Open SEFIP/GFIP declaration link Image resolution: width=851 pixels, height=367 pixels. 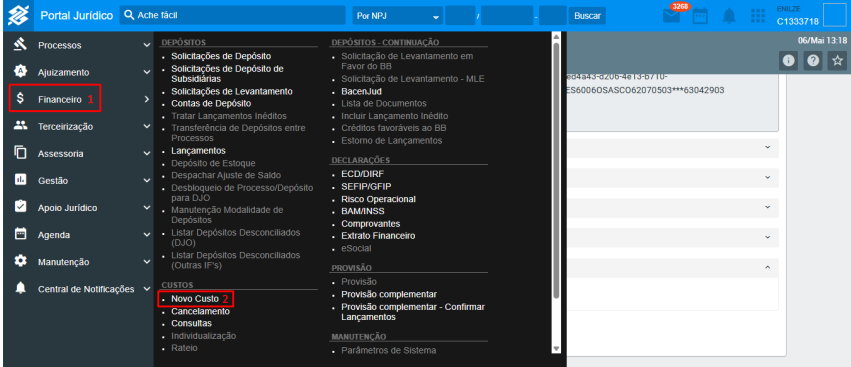pyautogui.click(x=366, y=187)
